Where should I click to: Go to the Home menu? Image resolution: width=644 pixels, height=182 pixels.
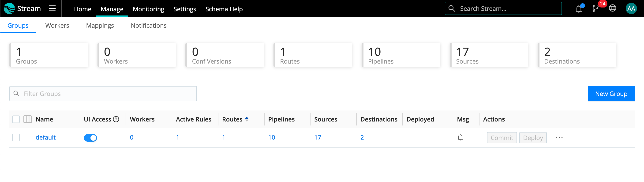(x=82, y=9)
